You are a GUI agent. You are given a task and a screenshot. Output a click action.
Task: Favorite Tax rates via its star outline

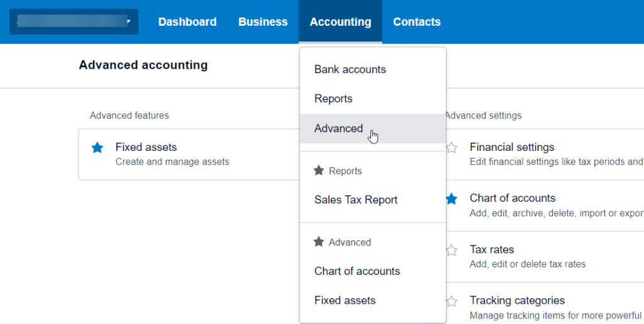[x=452, y=250]
